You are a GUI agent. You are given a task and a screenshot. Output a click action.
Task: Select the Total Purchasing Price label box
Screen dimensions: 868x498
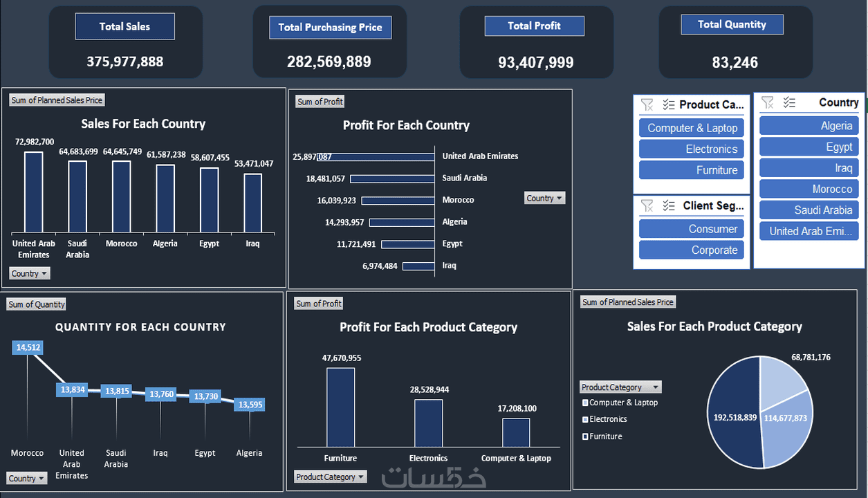[330, 27]
